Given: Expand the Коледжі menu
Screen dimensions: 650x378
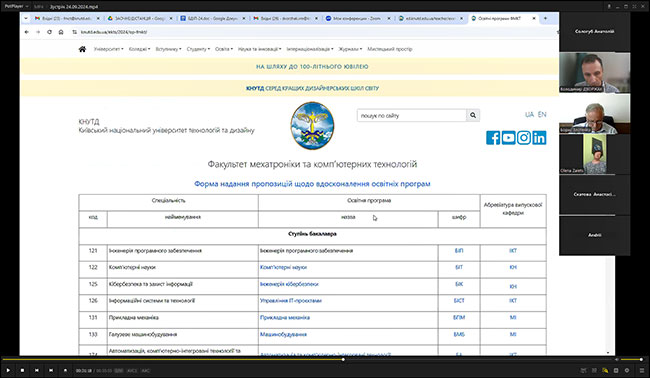Looking at the screenshot, I should coord(139,49).
